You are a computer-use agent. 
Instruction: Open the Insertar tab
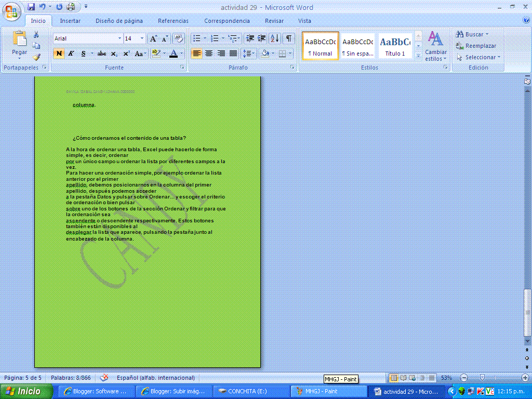coord(70,21)
